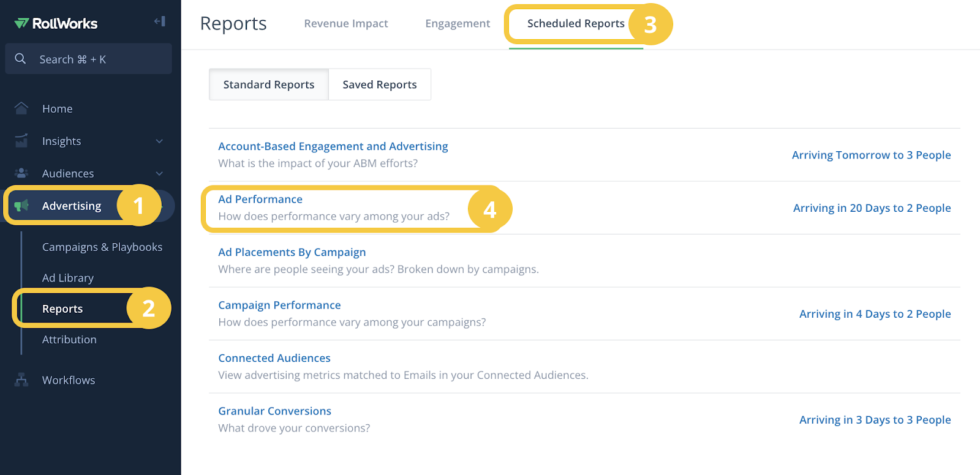The width and height of the screenshot is (980, 475).
Task: Click the Reports page heading
Action: [233, 23]
